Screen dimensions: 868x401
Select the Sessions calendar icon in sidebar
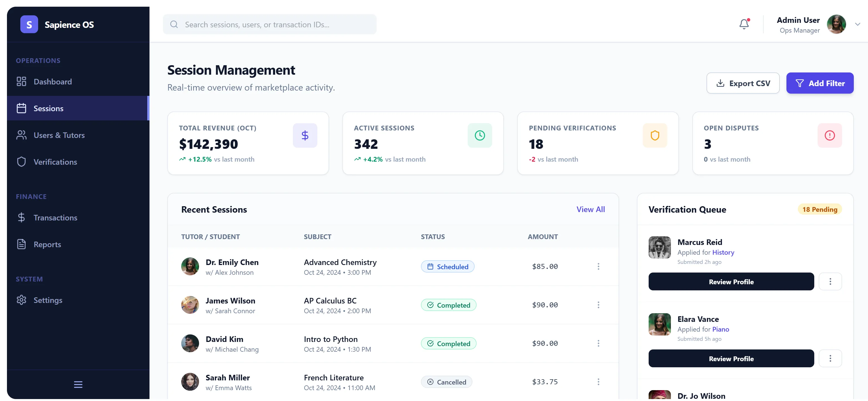point(21,108)
